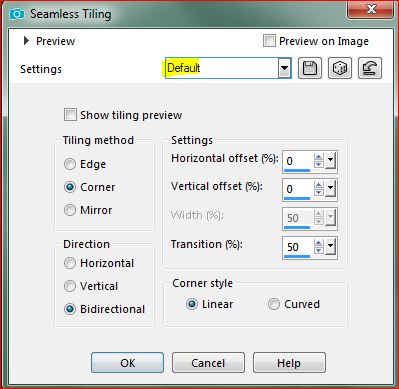This screenshot has height=389, width=399.
Task: Open Transition value slider dropdown
Action: click(x=330, y=247)
